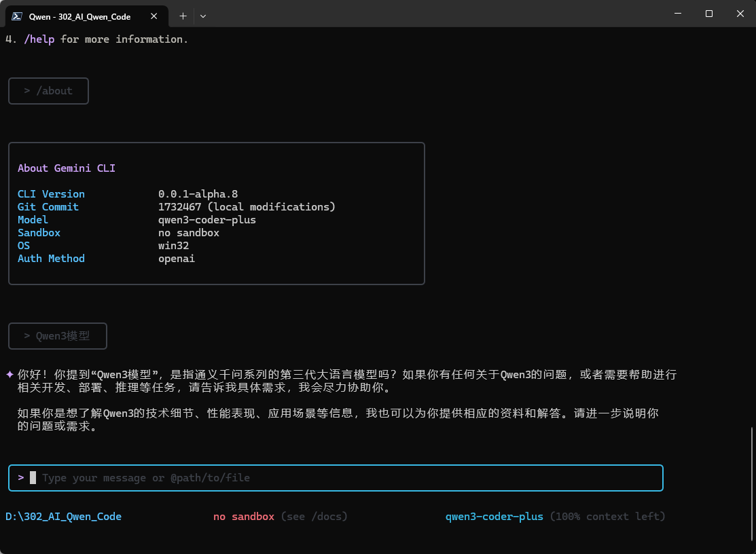Click the 'Qwen3模型' prompt box

(x=57, y=336)
